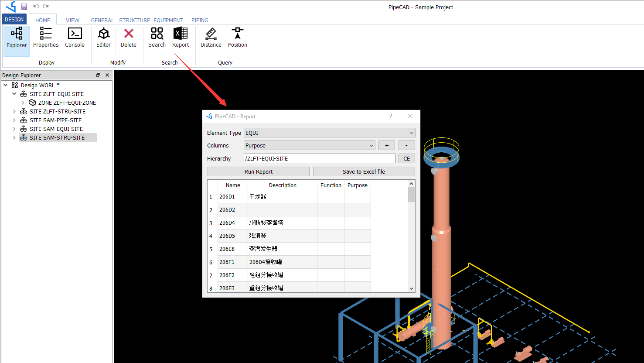Close the Design Explorer panel

(107, 75)
